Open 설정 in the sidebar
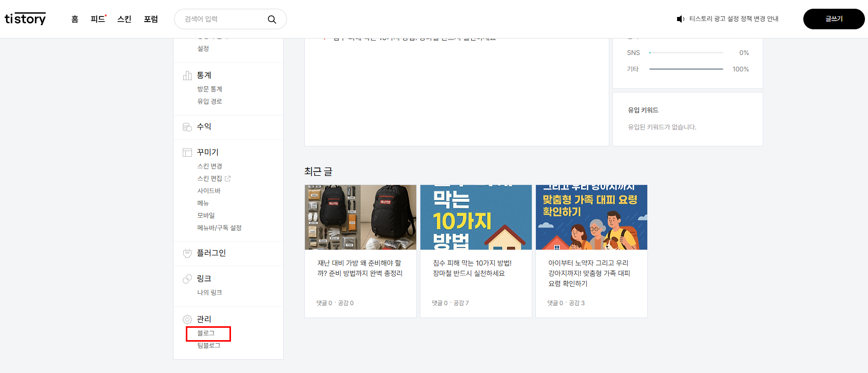This screenshot has width=868, height=373. click(x=203, y=49)
